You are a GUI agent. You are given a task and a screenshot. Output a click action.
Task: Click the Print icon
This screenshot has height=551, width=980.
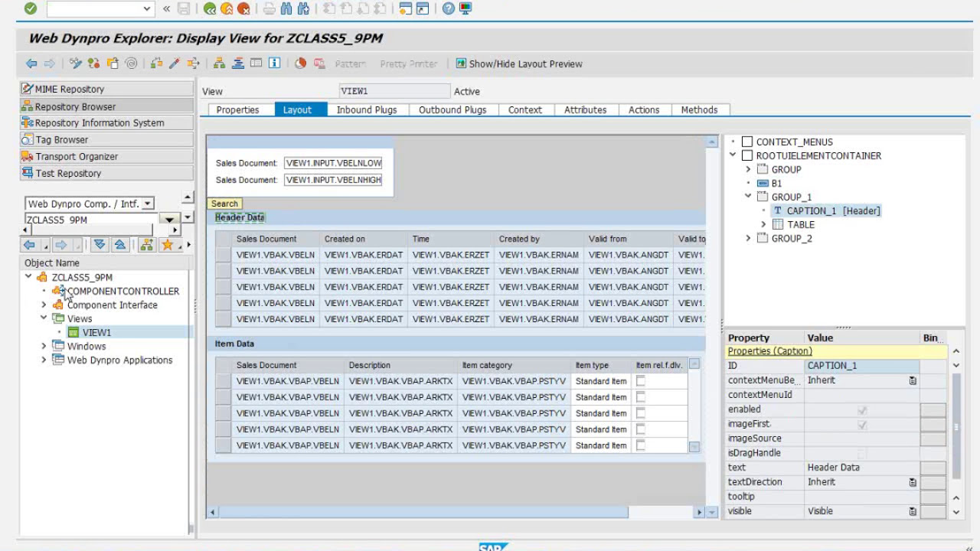[x=269, y=8]
